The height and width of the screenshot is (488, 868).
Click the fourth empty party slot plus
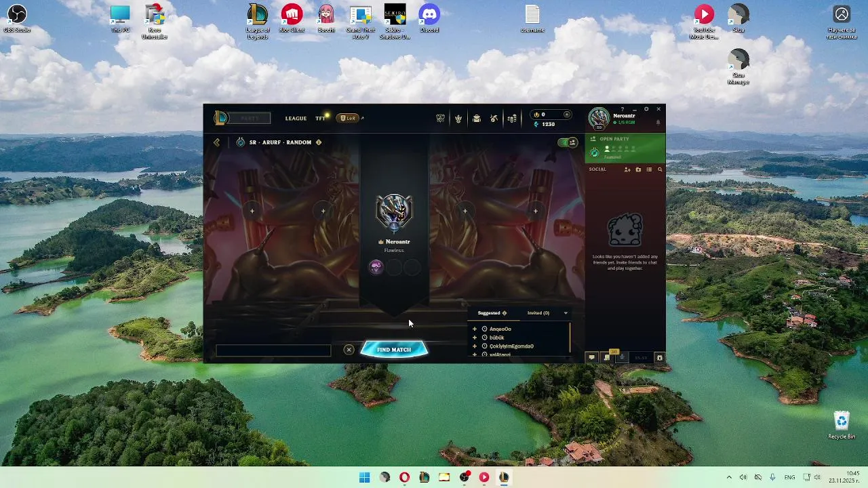[535, 211]
